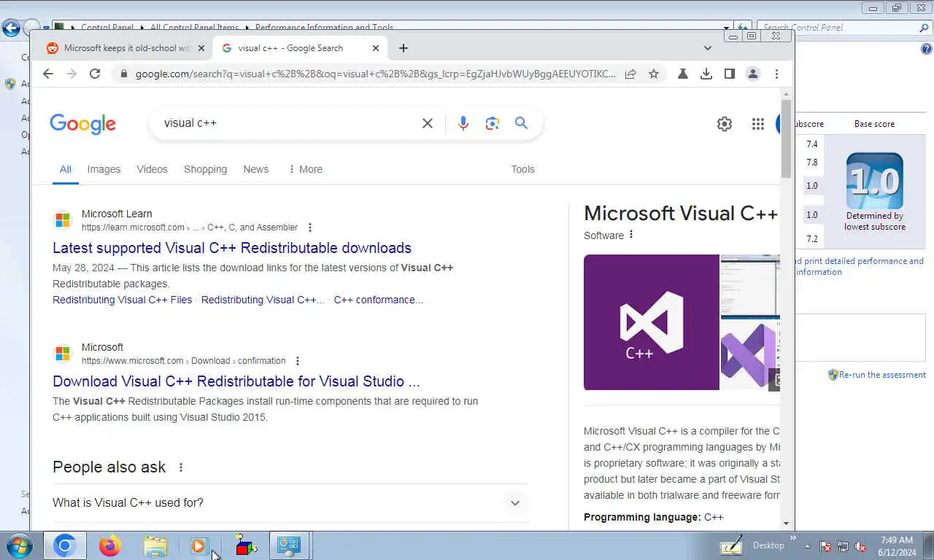934x560 pixels.
Task: Open C++ conformance sublink
Action: pyautogui.click(x=378, y=300)
